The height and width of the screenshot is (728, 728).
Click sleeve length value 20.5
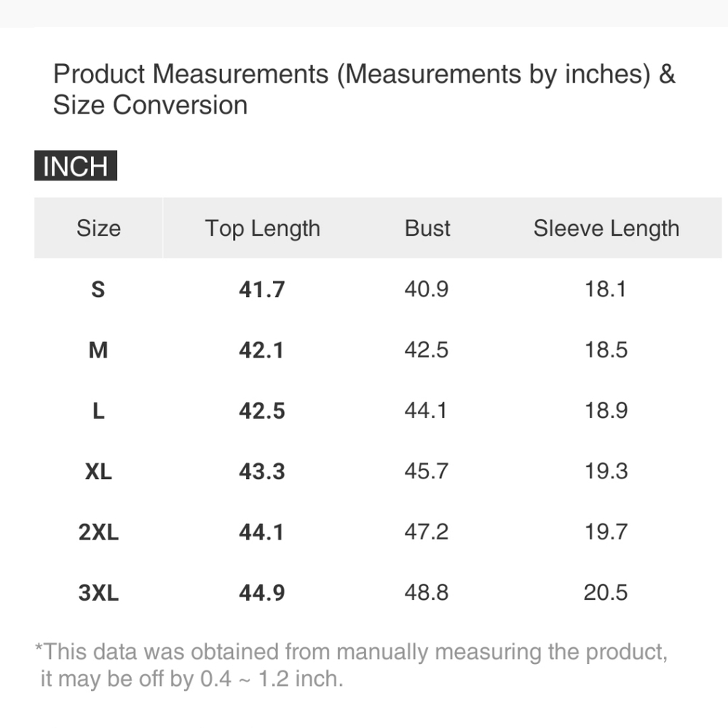[606, 593]
